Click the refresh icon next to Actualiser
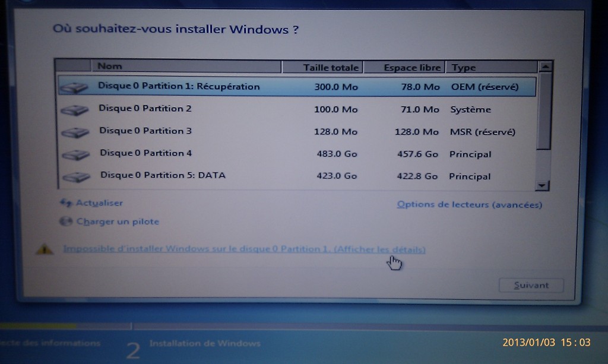This screenshot has height=364, width=608. click(66, 202)
